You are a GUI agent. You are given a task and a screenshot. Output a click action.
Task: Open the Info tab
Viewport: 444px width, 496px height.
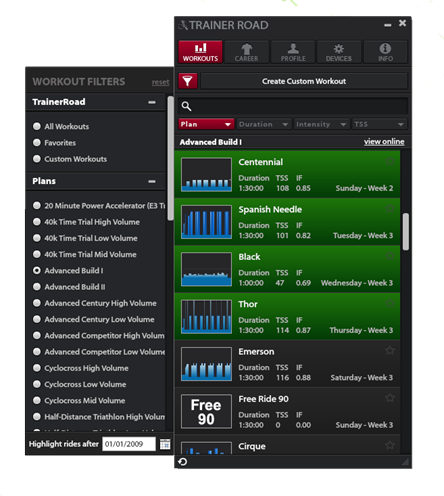coord(385,52)
